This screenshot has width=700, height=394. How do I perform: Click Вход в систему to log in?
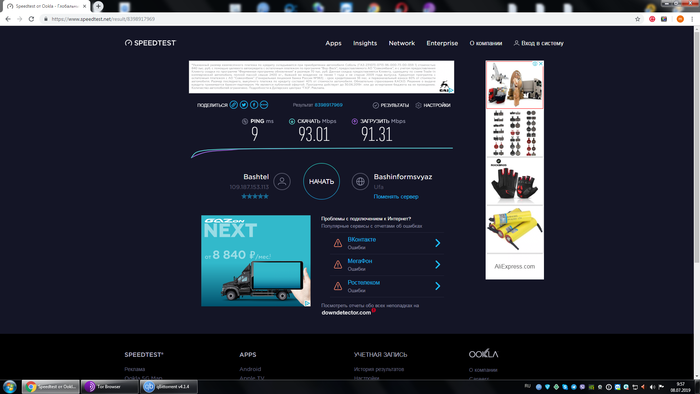(x=538, y=43)
